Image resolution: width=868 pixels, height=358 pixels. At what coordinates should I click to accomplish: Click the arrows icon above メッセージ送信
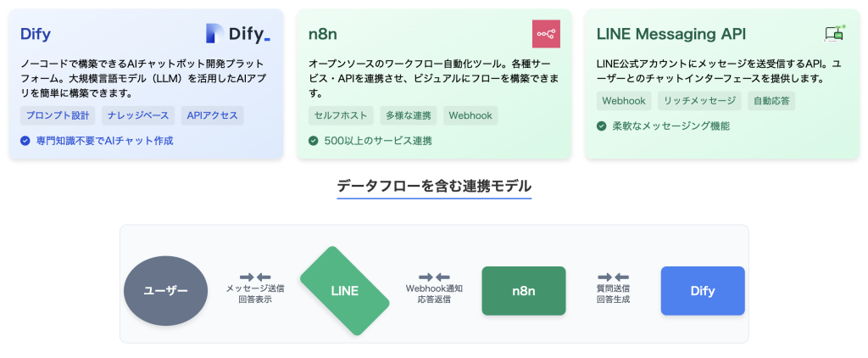pos(255,277)
